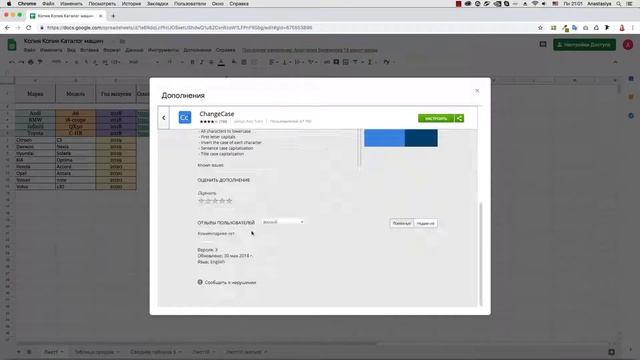Open the Данные menu in Sheets
Viewport: 640px width, 360px height.
pyautogui.click(x=134, y=50)
